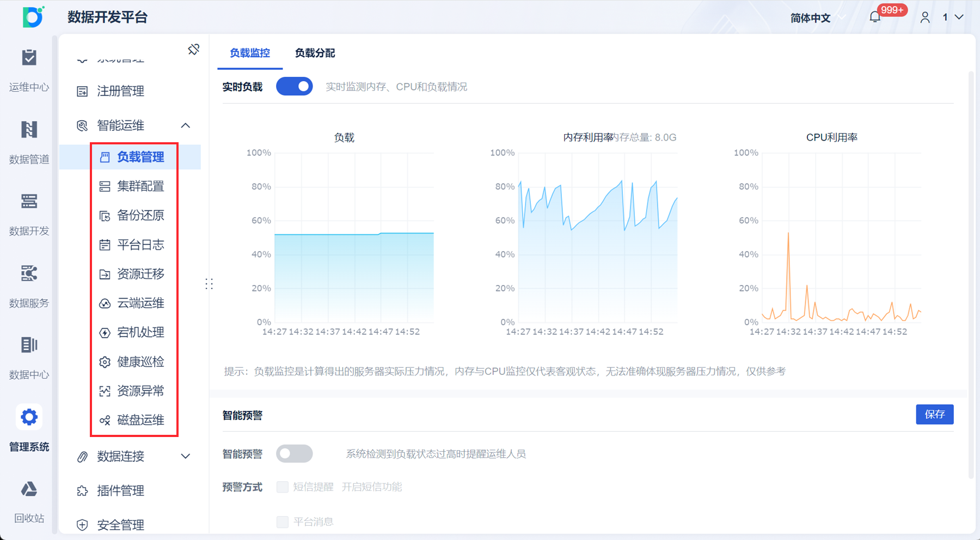
Task: Open 注册管理 menu label
Action: coord(120,91)
